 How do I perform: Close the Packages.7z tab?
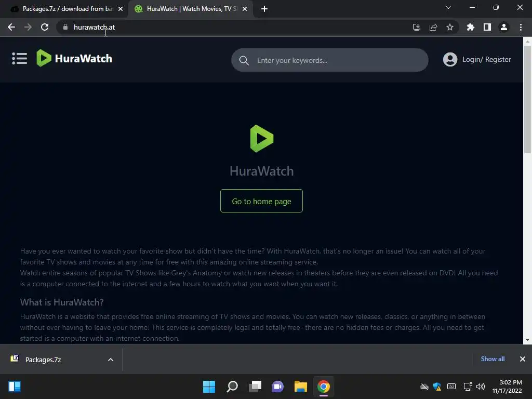tap(121, 9)
